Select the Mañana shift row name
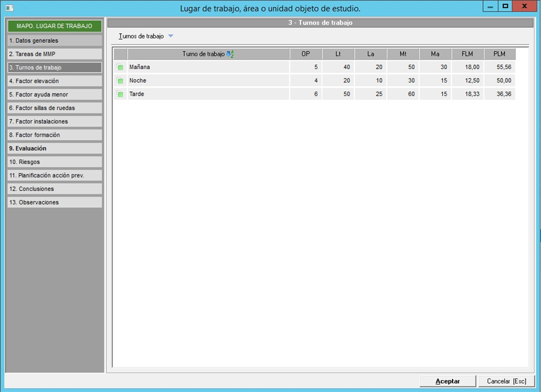The height and width of the screenshot is (392, 541). pyautogui.click(x=140, y=68)
